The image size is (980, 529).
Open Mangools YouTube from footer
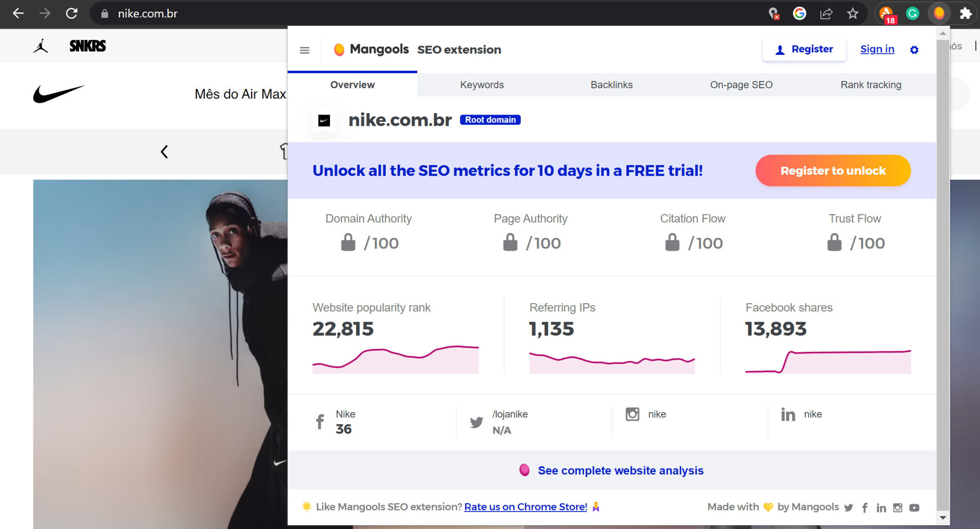[x=914, y=508]
